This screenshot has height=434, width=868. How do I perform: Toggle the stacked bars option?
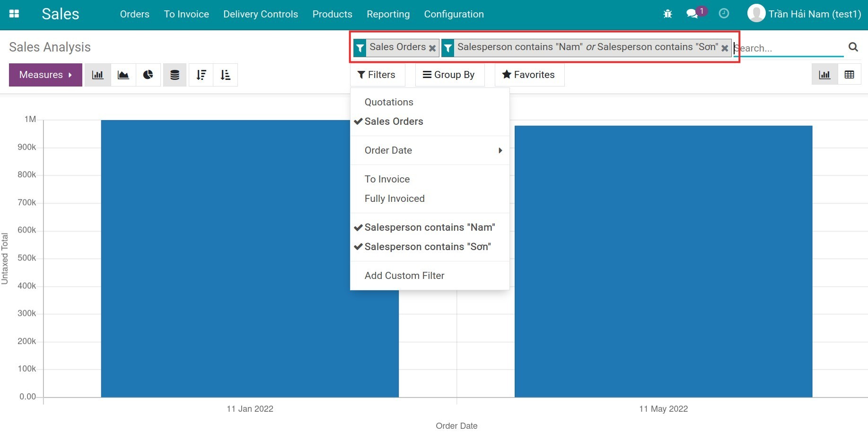pos(175,75)
